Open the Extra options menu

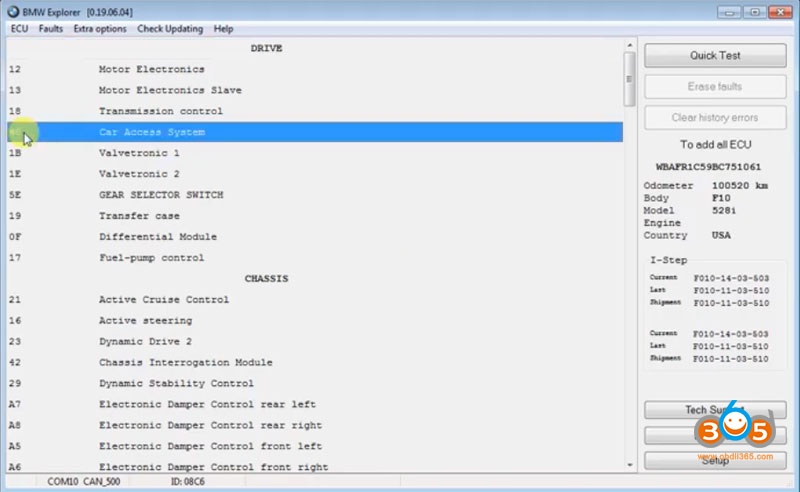[100, 29]
